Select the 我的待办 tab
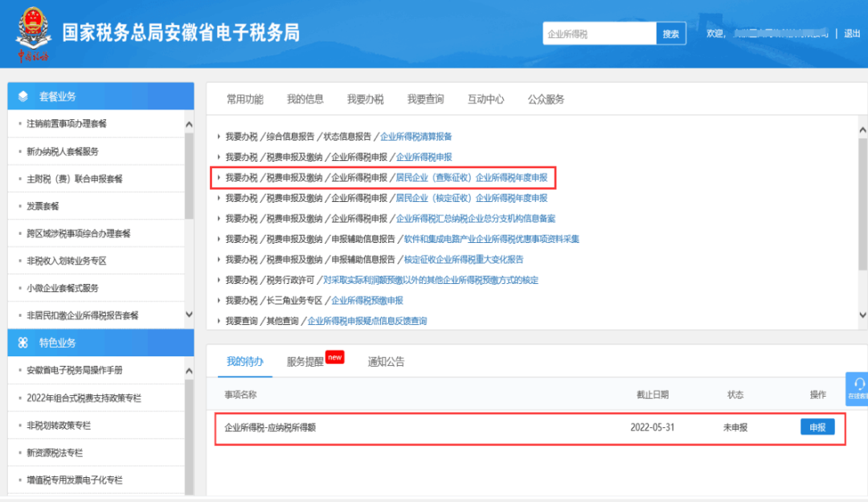 point(244,362)
